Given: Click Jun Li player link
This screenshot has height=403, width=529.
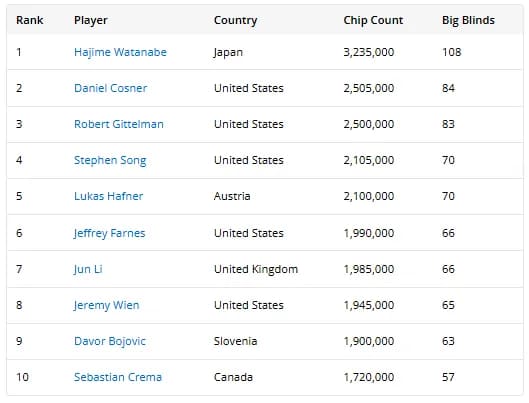Looking at the screenshot, I should tap(88, 269).
